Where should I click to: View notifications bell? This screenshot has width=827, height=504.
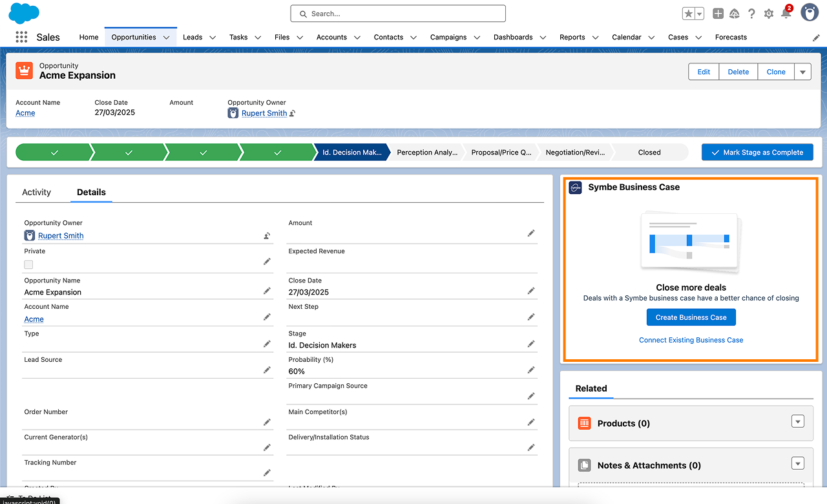tap(786, 13)
